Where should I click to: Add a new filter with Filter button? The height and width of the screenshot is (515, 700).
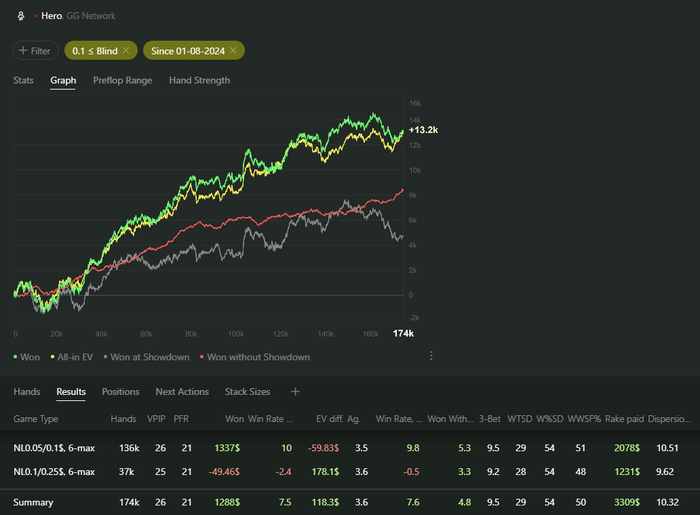pyautogui.click(x=35, y=50)
